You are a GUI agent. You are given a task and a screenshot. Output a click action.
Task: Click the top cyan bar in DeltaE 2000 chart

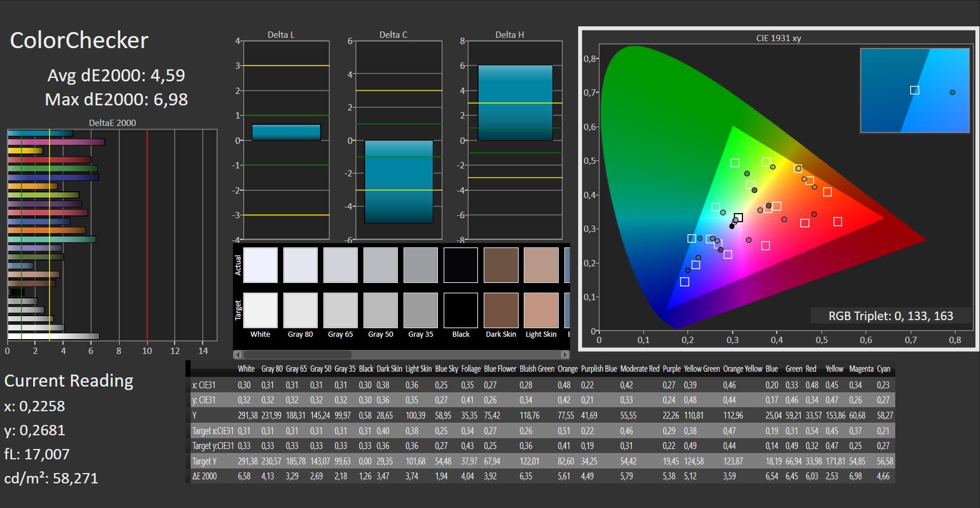point(40,133)
